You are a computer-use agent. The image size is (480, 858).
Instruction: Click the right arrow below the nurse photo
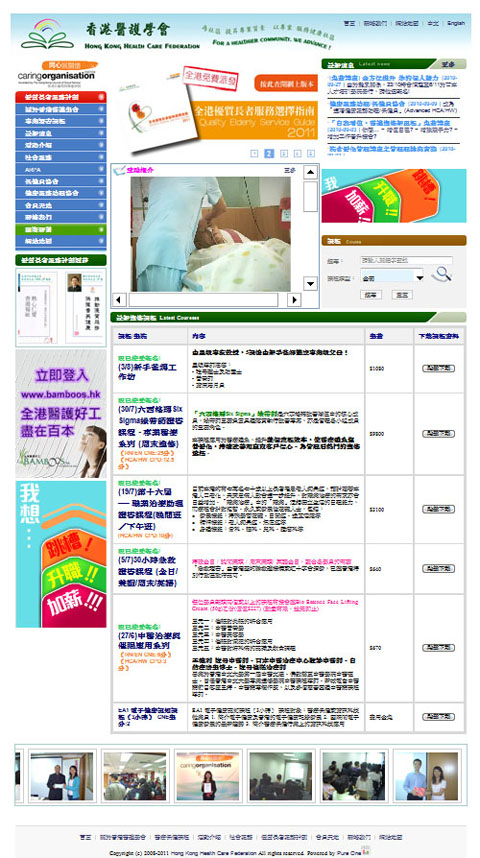pos(294,299)
